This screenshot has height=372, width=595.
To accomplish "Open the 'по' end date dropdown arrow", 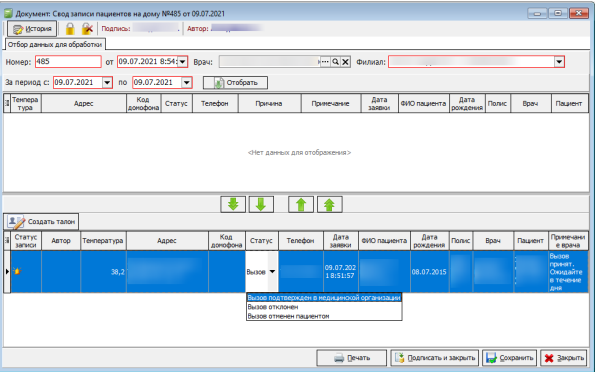I will [x=186, y=82].
